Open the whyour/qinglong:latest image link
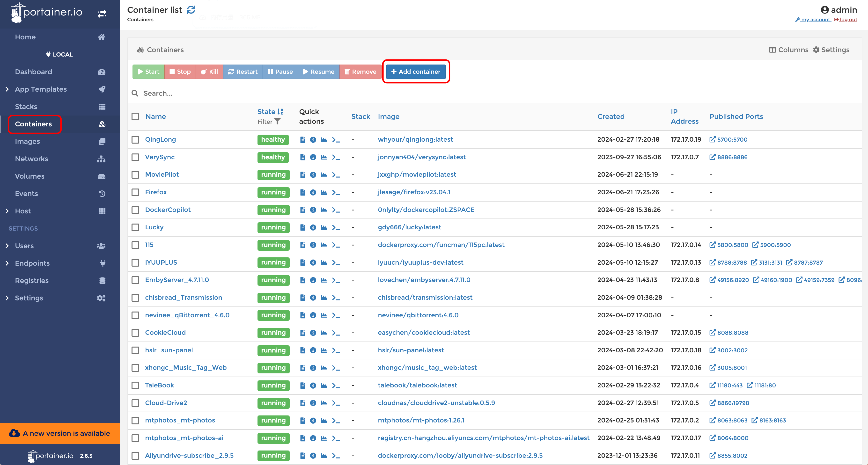 tap(415, 140)
